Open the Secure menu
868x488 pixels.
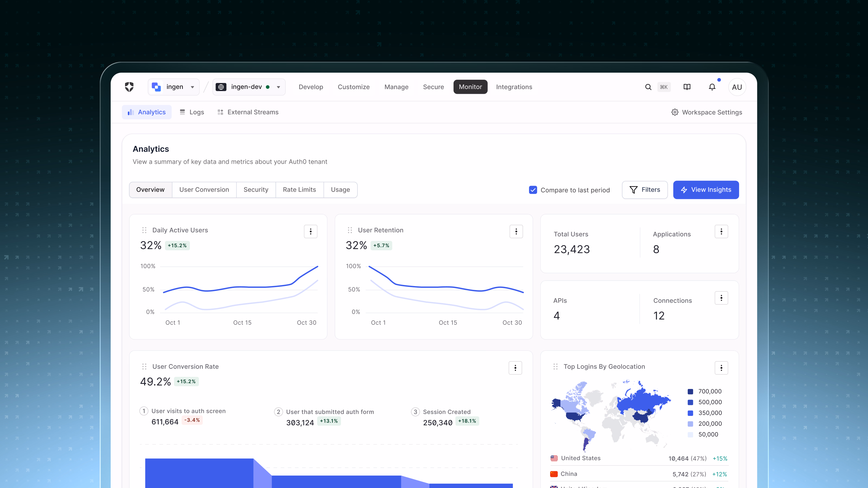pos(433,87)
